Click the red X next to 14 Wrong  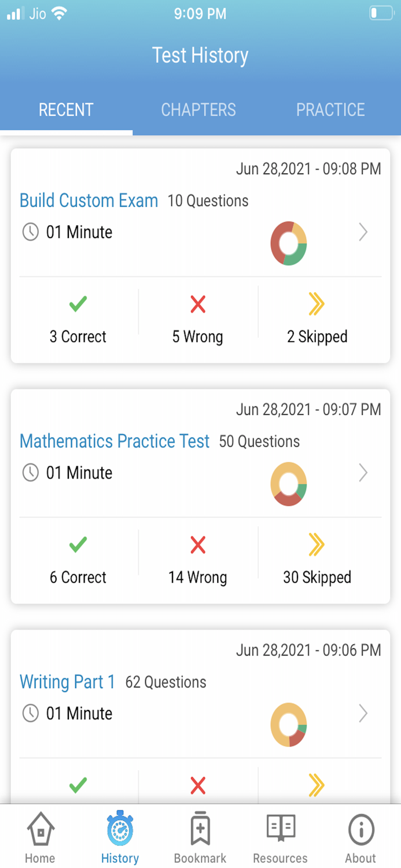[x=197, y=545]
